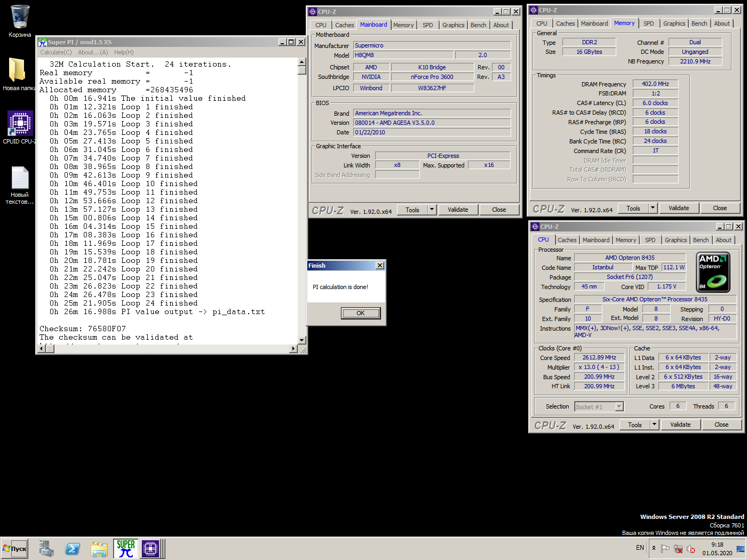Click Super PI title bar icon
747x560 pixels.
pyautogui.click(x=42, y=42)
